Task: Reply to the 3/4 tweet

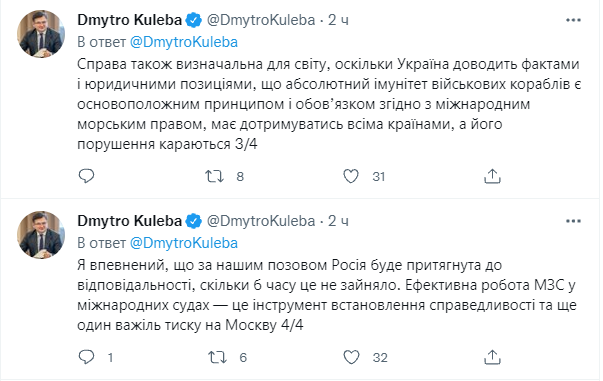Action: pyautogui.click(x=86, y=176)
